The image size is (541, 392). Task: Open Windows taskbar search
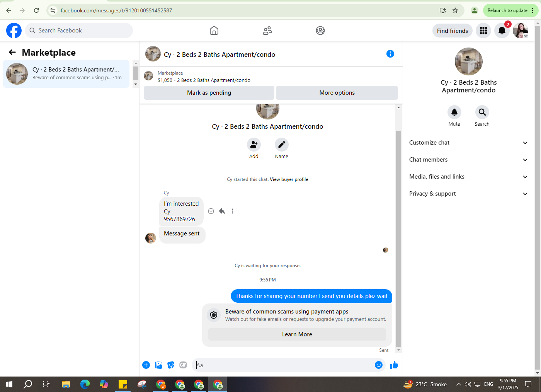[28, 384]
